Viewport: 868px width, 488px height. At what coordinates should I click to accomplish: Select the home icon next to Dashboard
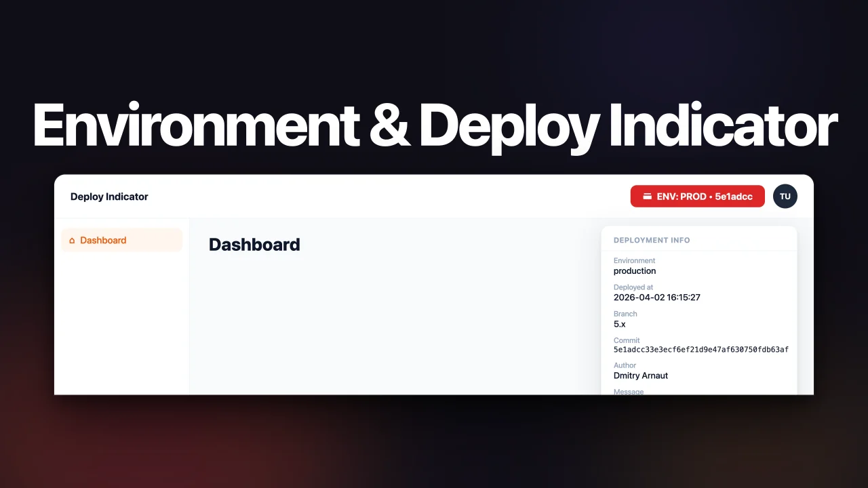coord(71,240)
